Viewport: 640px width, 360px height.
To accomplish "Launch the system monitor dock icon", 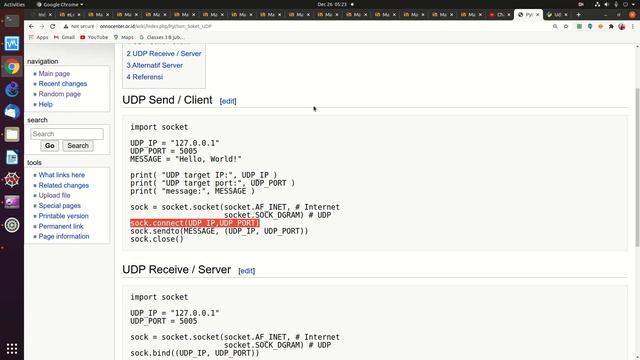I will point(12,43).
